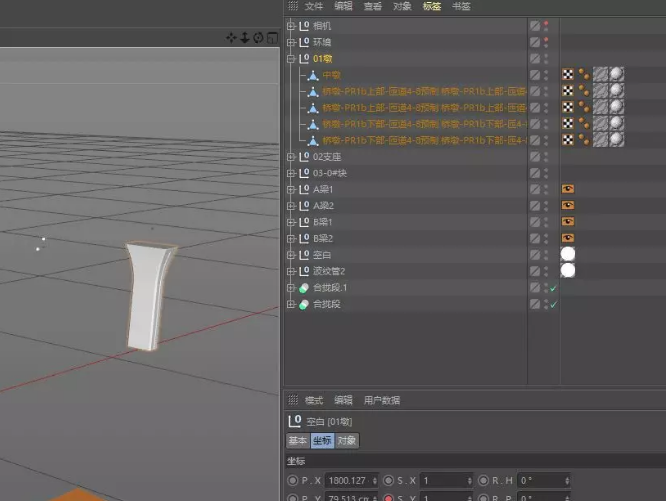Select the hatched tag on the 中墩 row
666x501 pixels.
coord(601,74)
